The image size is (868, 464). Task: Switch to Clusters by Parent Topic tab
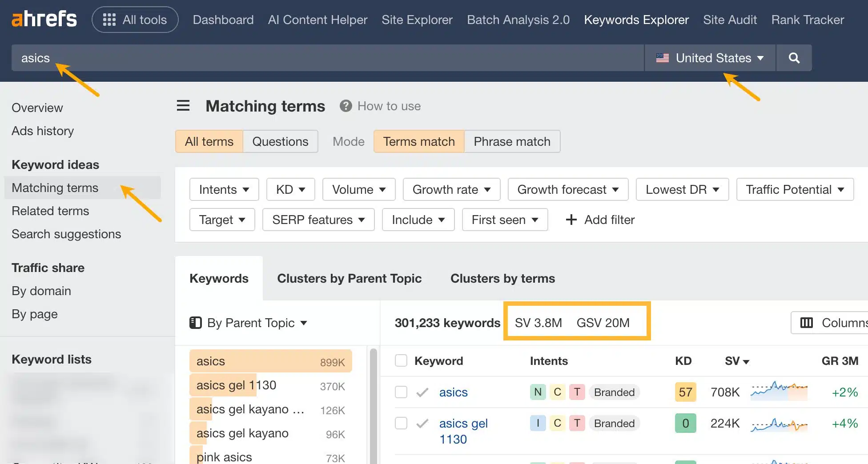pos(349,278)
